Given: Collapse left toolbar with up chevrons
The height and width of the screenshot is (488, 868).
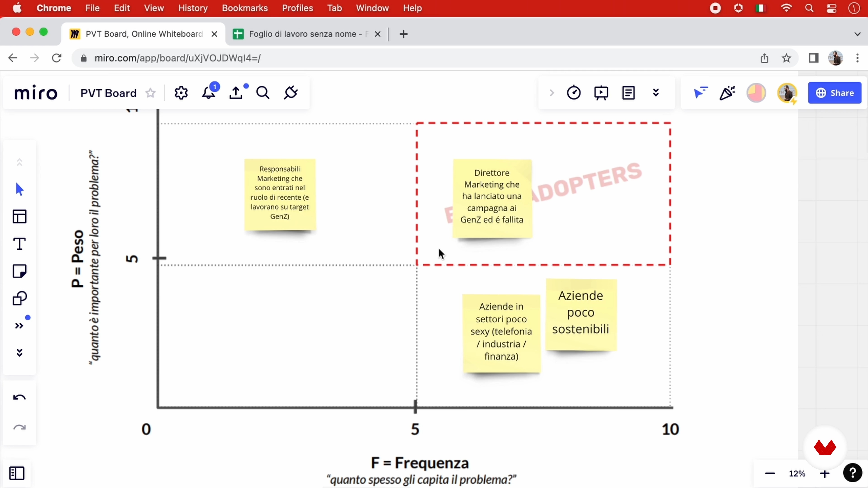Looking at the screenshot, I should pos(19,162).
